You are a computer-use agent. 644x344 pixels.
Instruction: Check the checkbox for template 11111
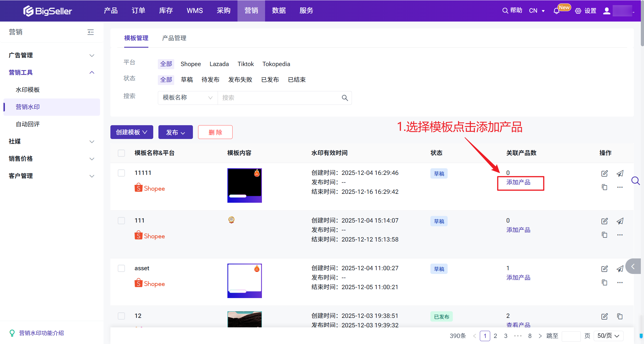pos(121,173)
